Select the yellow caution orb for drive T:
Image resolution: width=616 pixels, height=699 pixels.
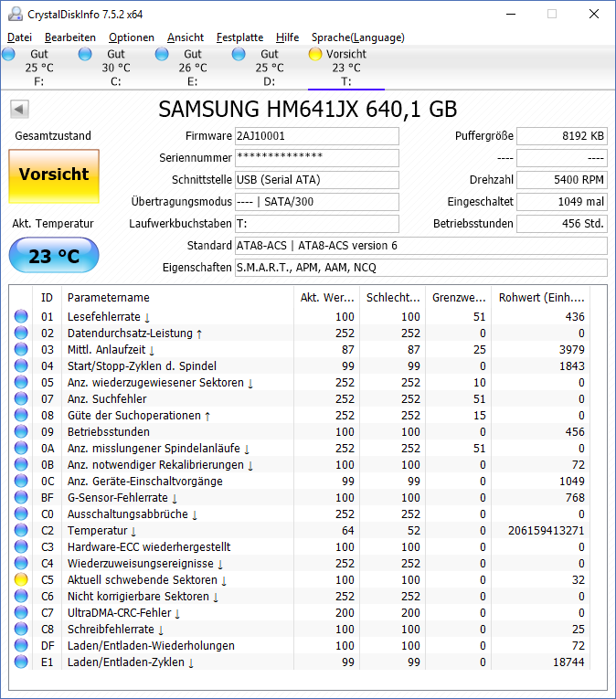pos(315,55)
